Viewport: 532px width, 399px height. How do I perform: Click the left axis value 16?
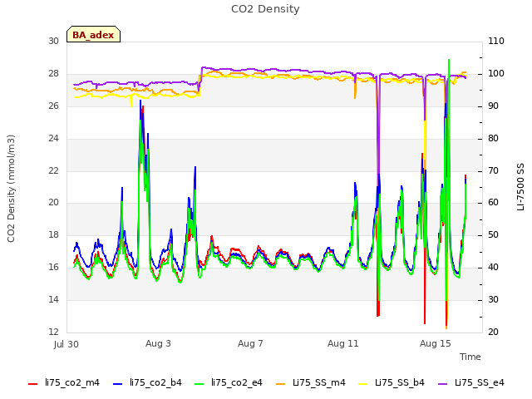pyautogui.click(x=53, y=267)
